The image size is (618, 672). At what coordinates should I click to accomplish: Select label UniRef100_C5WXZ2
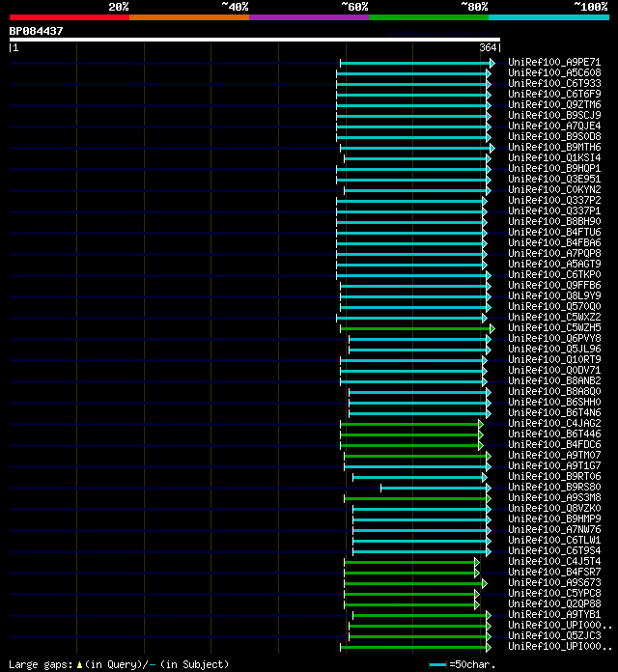tap(554, 317)
